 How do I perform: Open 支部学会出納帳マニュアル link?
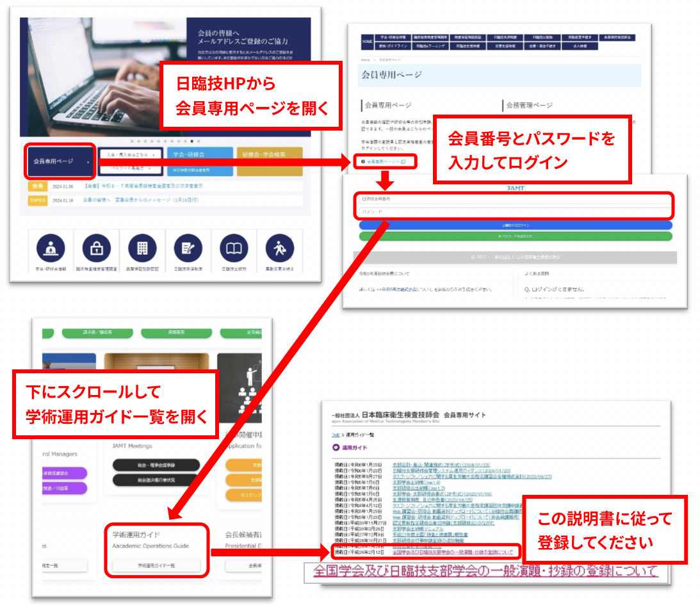(x=418, y=529)
